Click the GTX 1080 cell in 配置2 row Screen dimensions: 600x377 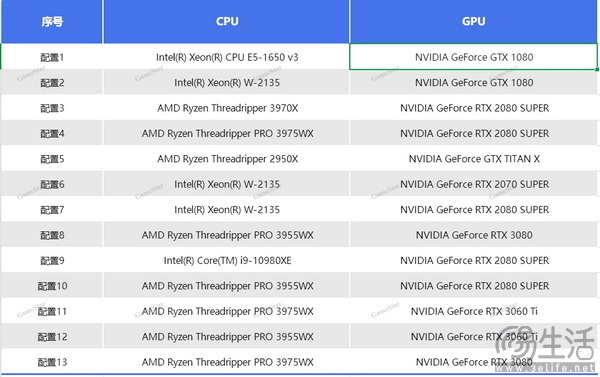coord(473,82)
